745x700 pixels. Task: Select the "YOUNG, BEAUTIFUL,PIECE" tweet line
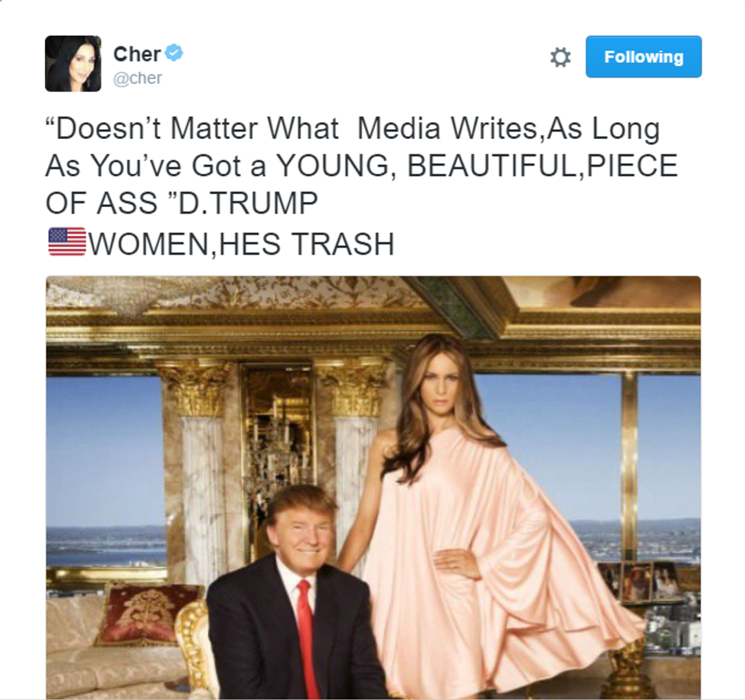coord(477,166)
